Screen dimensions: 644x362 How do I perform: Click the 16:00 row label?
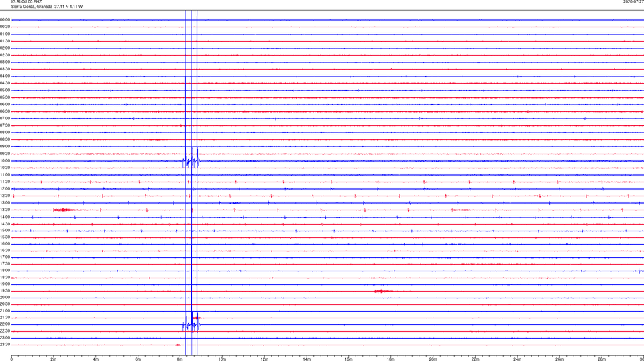[5, 244]
